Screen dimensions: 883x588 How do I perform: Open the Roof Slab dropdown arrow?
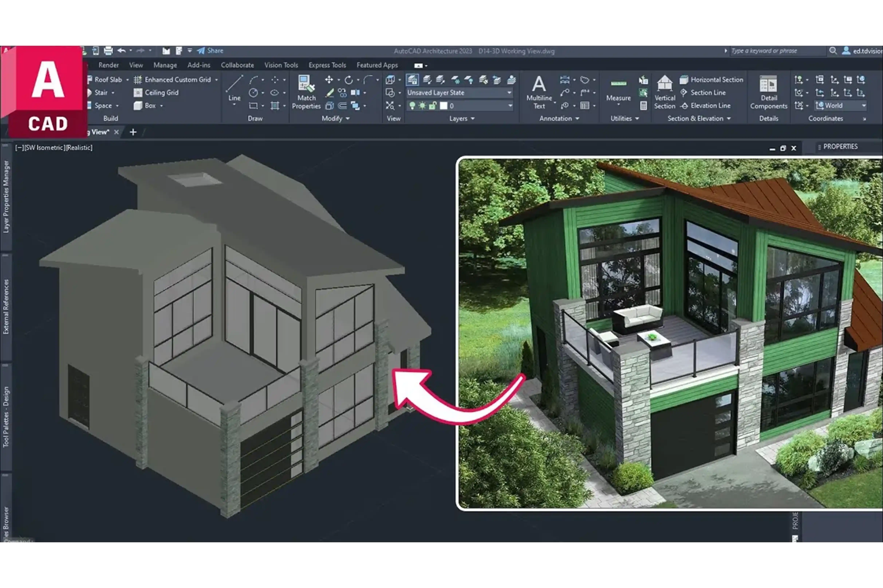click(x=128, y=80)
